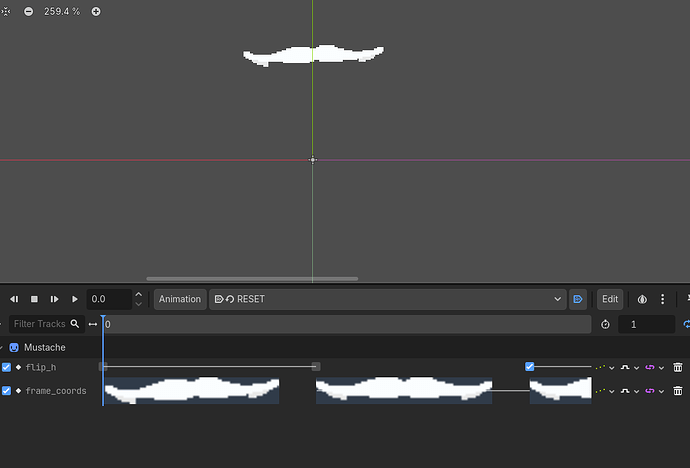Select the flip_h track label
This screenshot has height=468, width=690.
click(x=41, y=367)
